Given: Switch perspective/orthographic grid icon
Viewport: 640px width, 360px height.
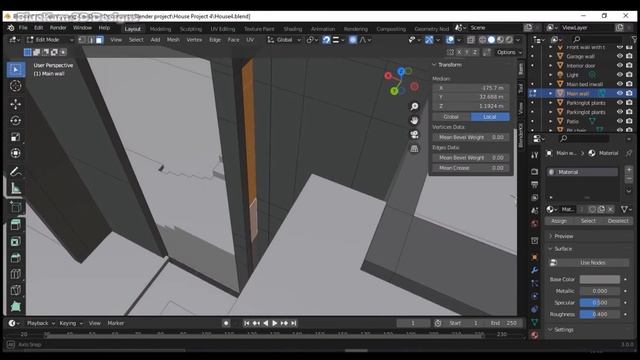Looking at the screenshot, I should (x=414, y=149).
